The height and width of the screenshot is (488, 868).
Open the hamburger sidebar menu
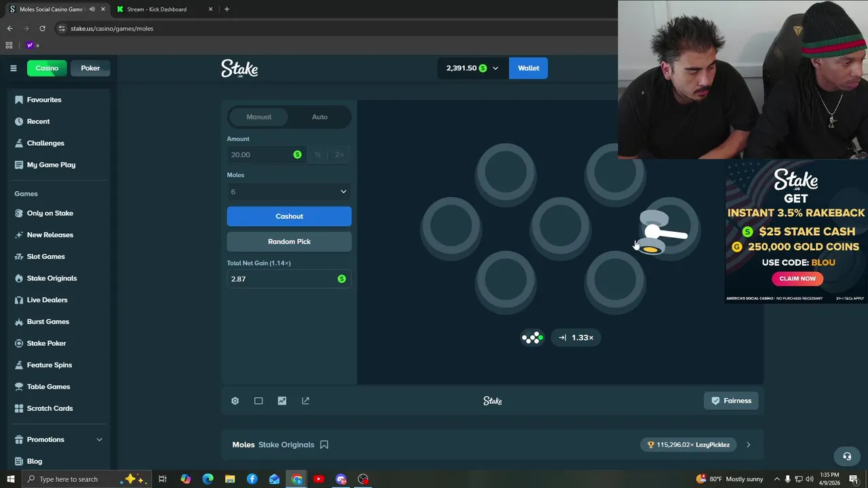point(13,68)
